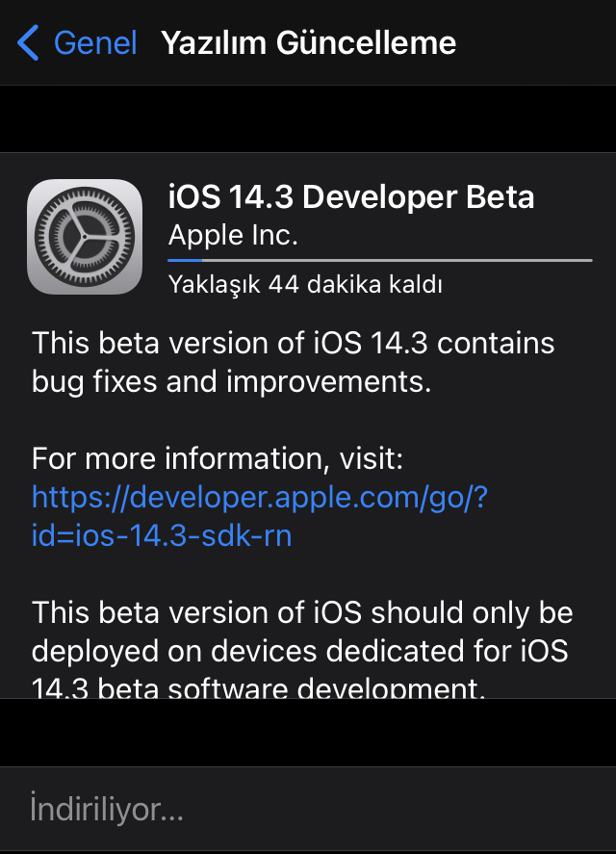Click the Apple Inc. publisher label
The height and width of the screenshot is (854, 616).
tap(233, 235)
